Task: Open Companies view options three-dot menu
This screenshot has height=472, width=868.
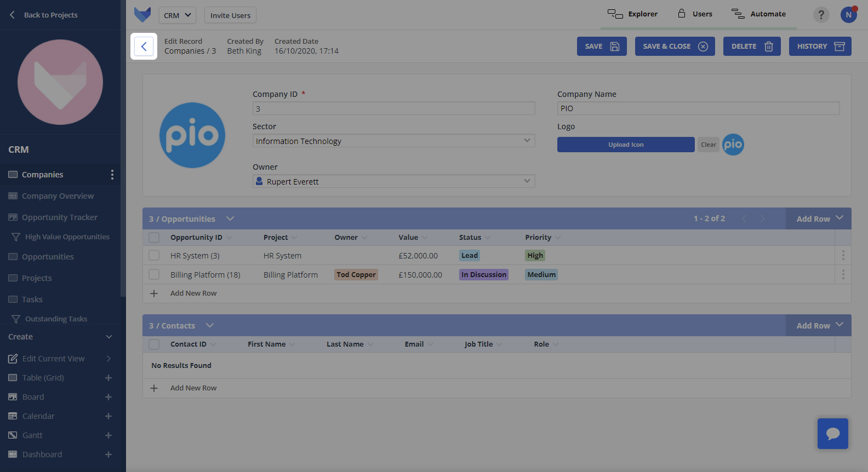Action: 112,175
